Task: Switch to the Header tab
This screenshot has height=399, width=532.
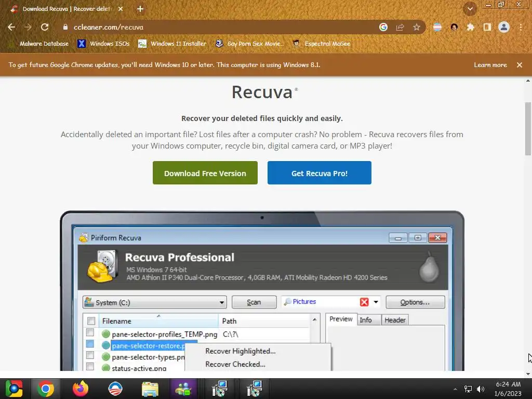Action: click(x=395, y=320)
